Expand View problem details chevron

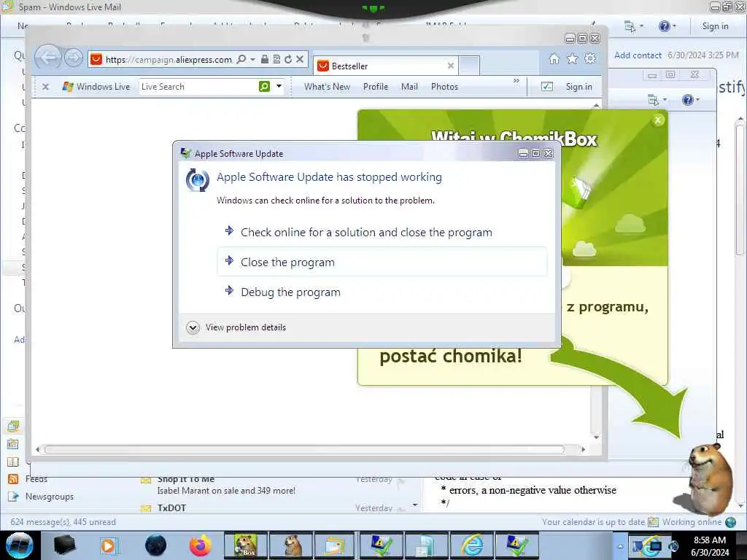(x=193, y=327)
